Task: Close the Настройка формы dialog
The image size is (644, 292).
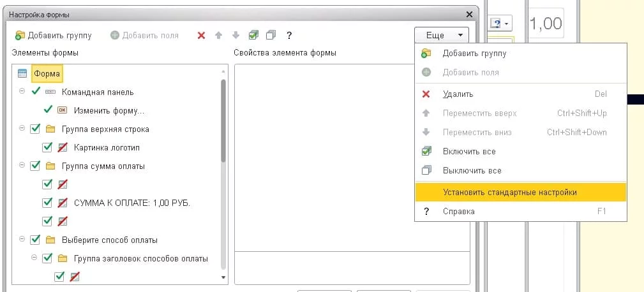Action: 470,15
